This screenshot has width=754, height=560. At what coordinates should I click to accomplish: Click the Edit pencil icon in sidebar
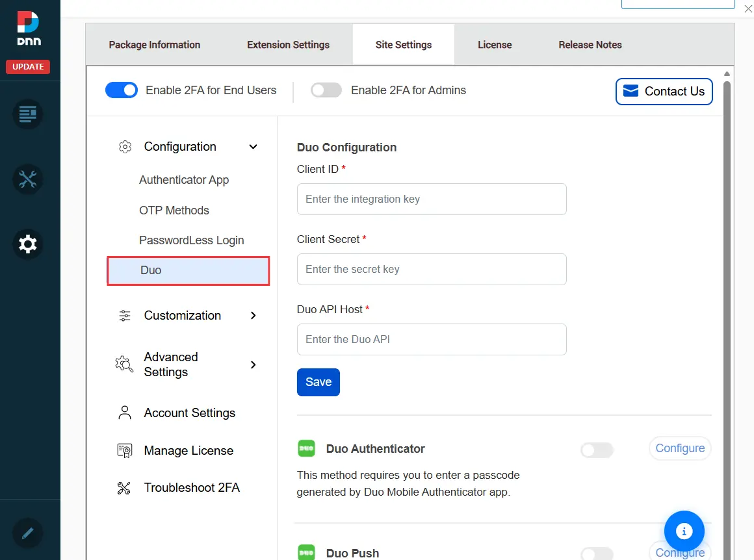(27, 533)
